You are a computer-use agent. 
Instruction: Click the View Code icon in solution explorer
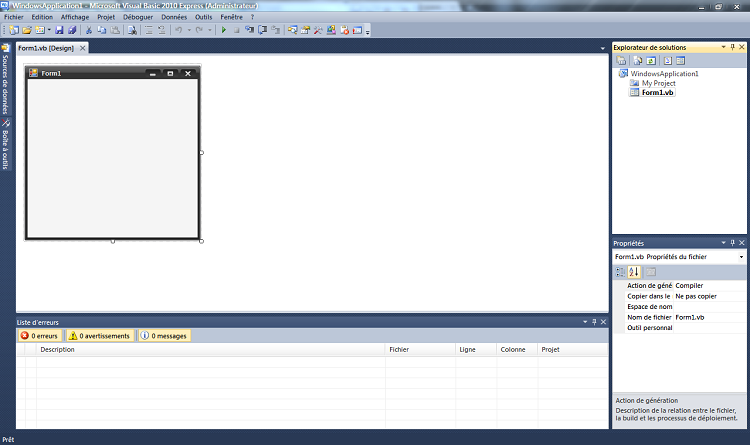click(668, 61)
